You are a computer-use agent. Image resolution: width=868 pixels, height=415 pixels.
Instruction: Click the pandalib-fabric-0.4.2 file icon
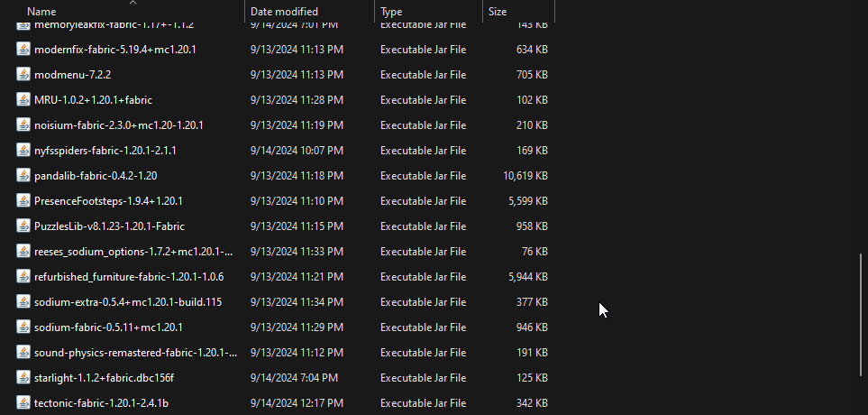(23, 176)
